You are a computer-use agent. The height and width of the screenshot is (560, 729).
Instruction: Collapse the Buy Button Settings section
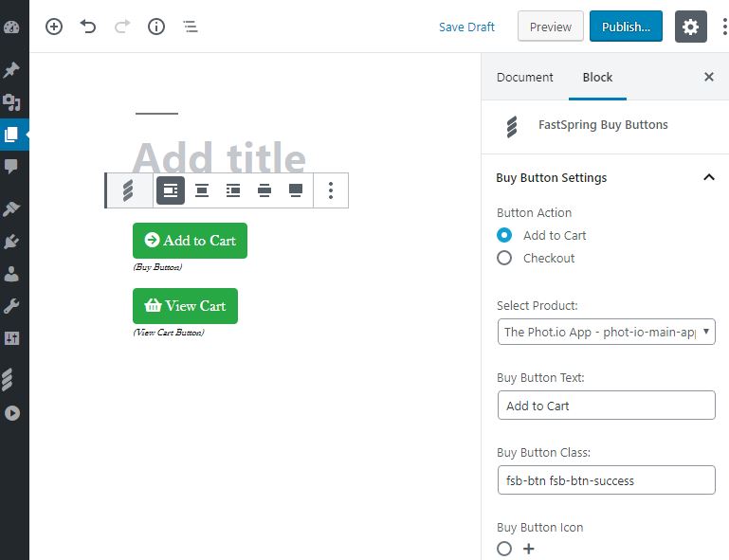[x=708, y=177]
